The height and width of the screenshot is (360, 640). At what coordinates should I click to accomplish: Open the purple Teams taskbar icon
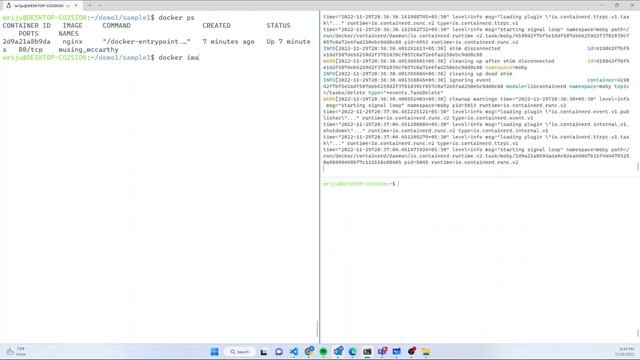(382, 352)
